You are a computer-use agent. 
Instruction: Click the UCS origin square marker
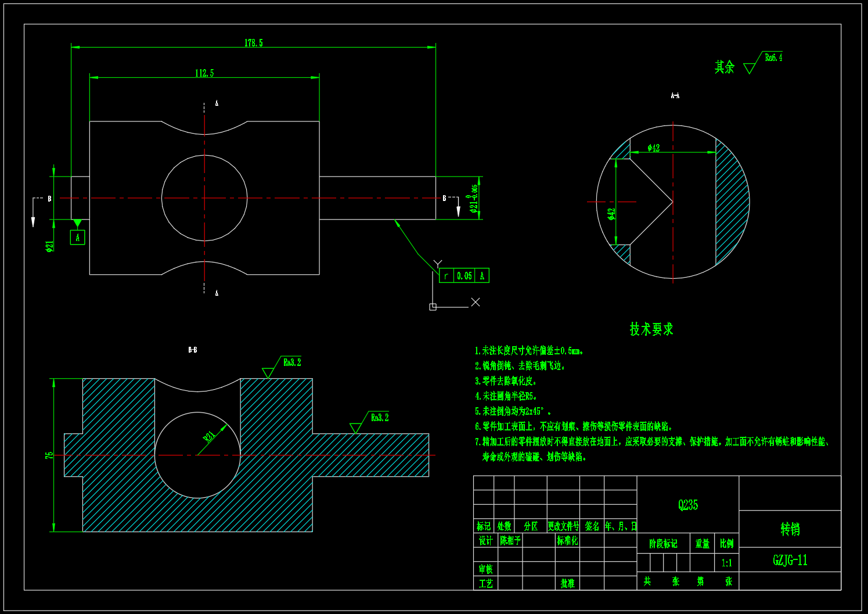coord(433,307)
